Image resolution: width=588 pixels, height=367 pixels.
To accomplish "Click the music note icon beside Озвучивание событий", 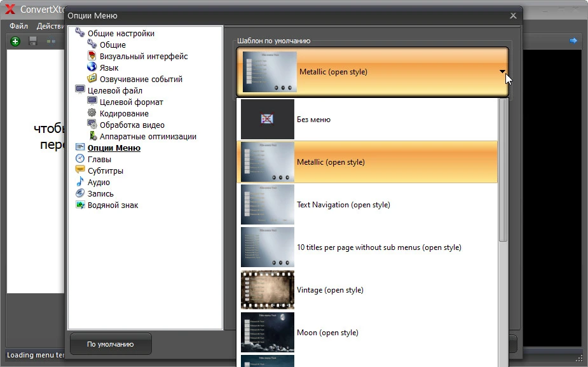I will coord(92,78).
